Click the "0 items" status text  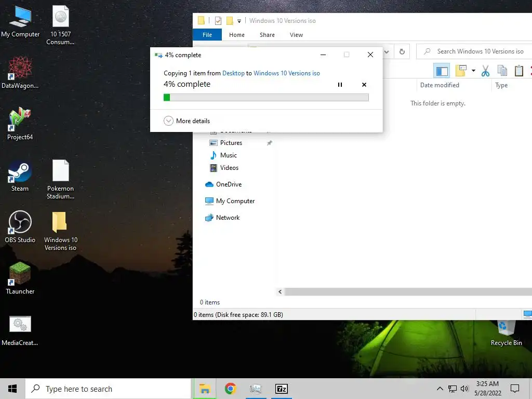point(210,302)
